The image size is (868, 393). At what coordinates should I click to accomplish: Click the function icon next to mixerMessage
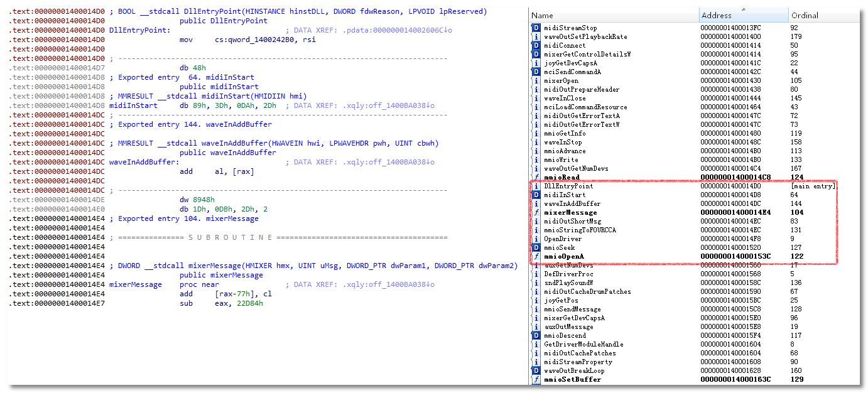536,212
